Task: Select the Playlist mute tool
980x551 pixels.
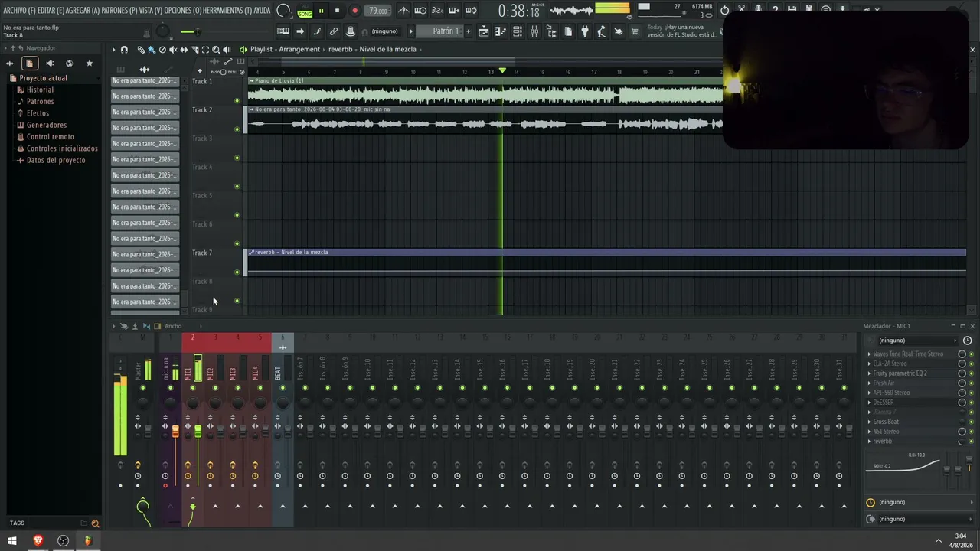Action: (173, 50)
